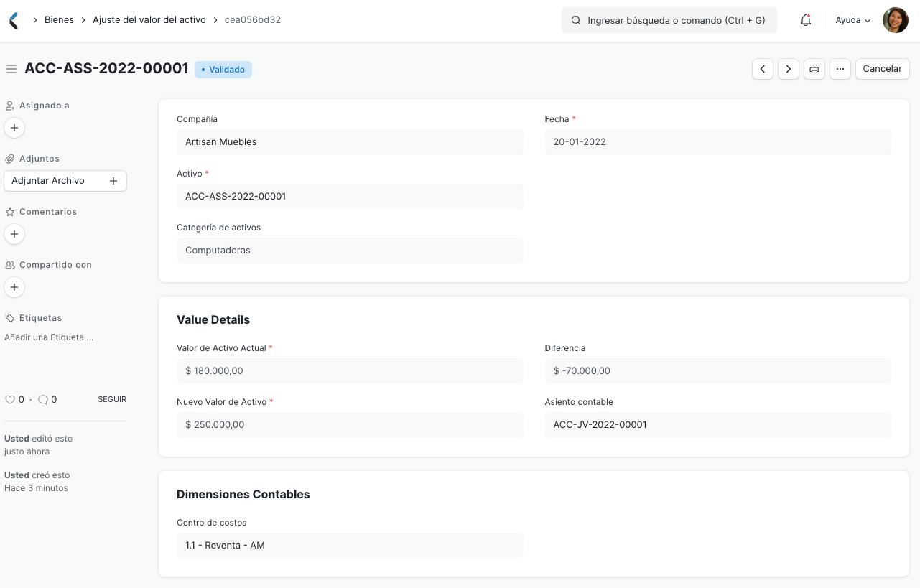Click the Fecha value 20-01-2022
Image resolution: width=920 pixels, height=588 pixels.
718,142
